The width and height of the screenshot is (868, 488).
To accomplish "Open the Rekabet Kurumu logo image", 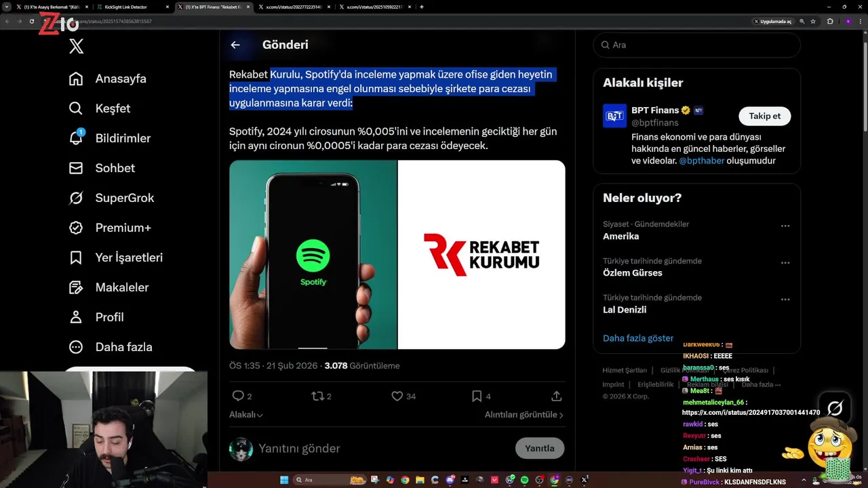I will click(x=481, y=255).
